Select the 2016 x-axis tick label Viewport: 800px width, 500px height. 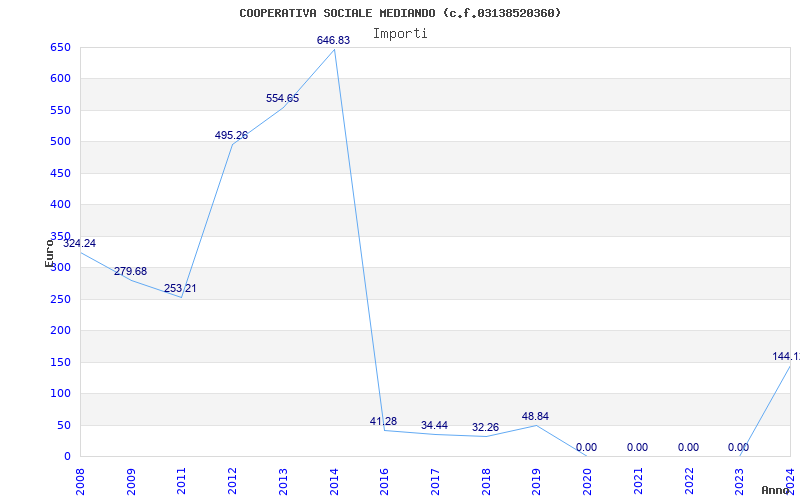tap(384, 480)
